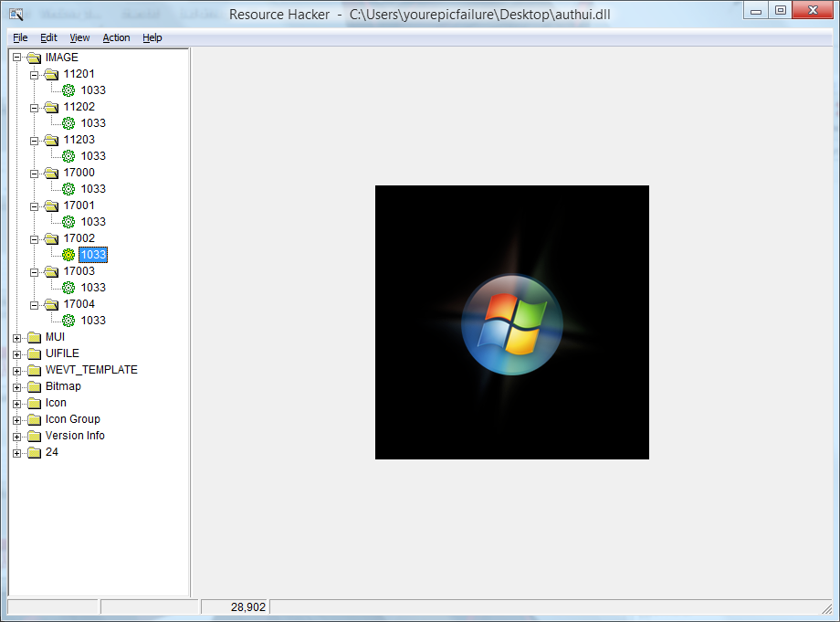This screenshot has width=840, height=622.
Task: Click the Resource Hacker application icon in titlebar
Action: [x=15, y=14]
